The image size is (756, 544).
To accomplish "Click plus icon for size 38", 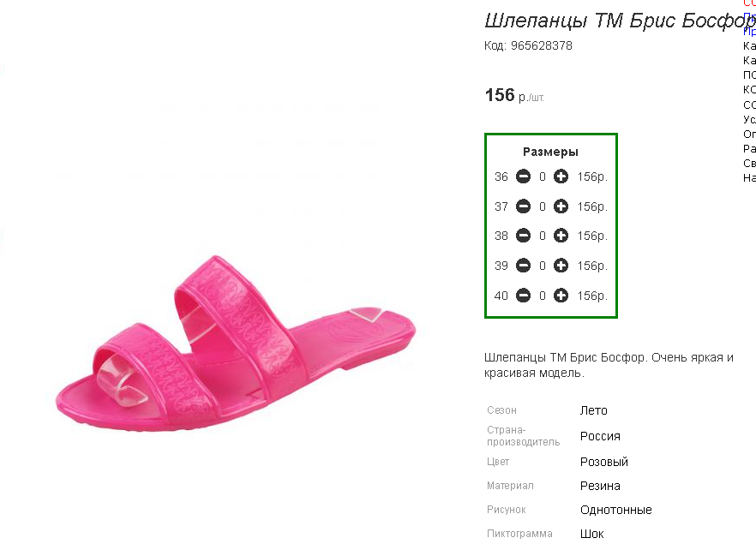I will pos(561,236).
